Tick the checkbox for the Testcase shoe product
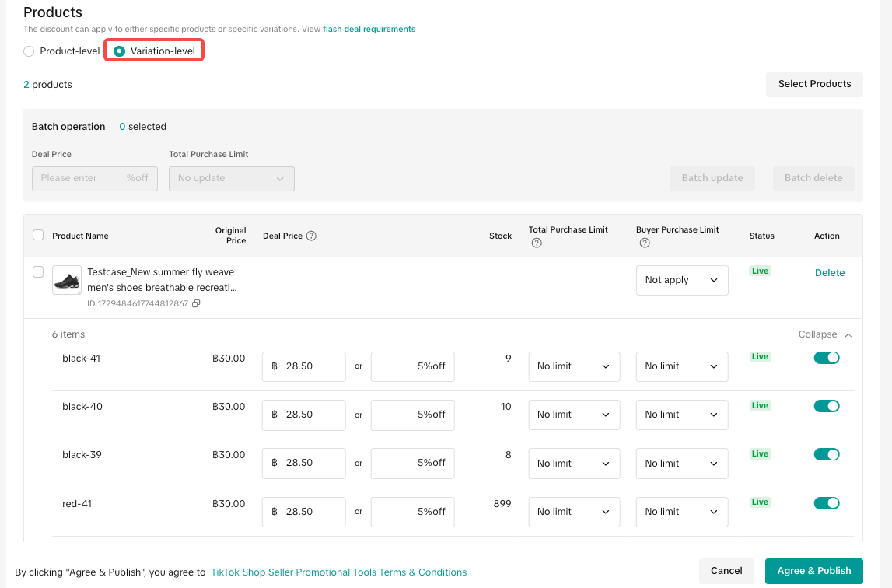 pos(38,272)
